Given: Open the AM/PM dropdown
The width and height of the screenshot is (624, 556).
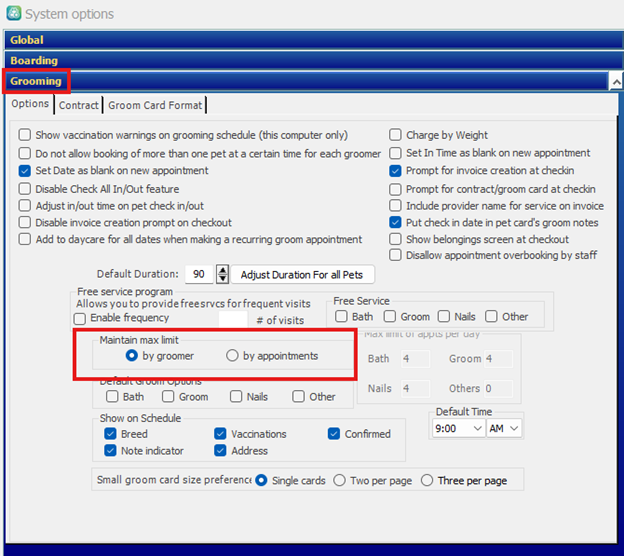Looking at the screenshot, I should [x=504, y=428].
